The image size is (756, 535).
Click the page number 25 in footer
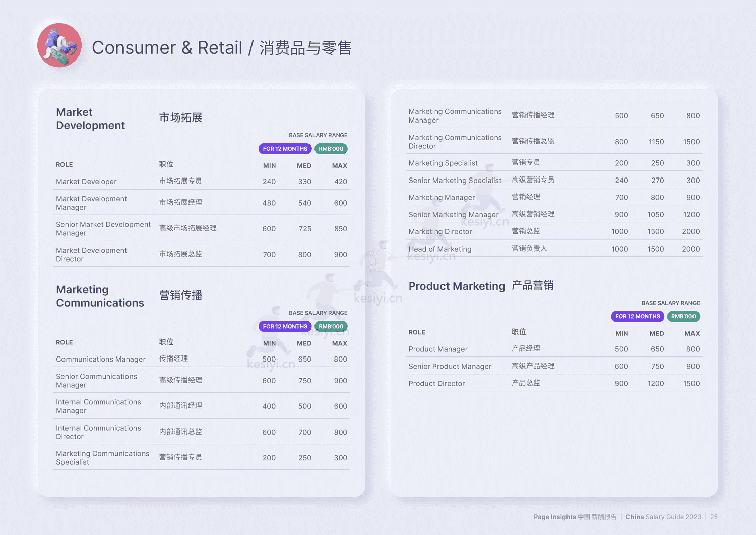(714, 517)
